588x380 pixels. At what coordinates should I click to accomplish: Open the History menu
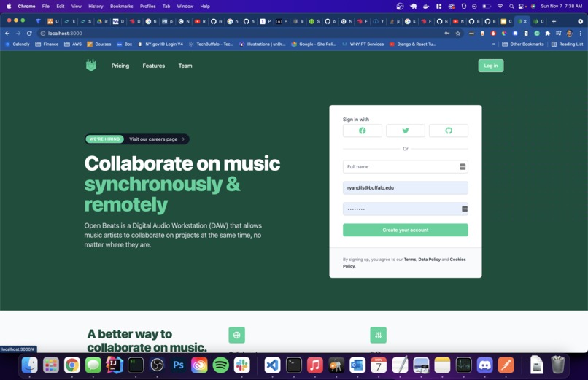pos(96,6)
